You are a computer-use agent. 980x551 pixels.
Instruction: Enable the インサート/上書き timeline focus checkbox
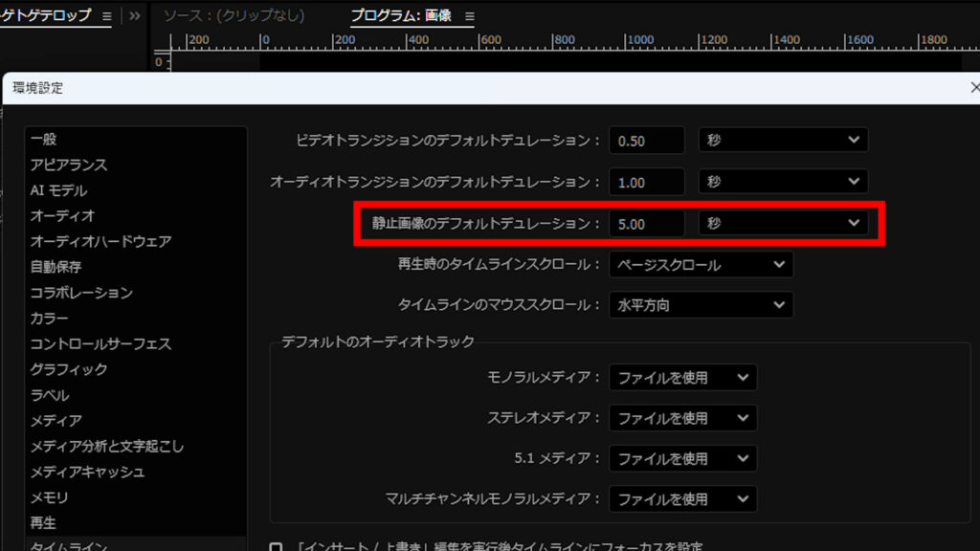pyautogui.click(x=277, y=547)
